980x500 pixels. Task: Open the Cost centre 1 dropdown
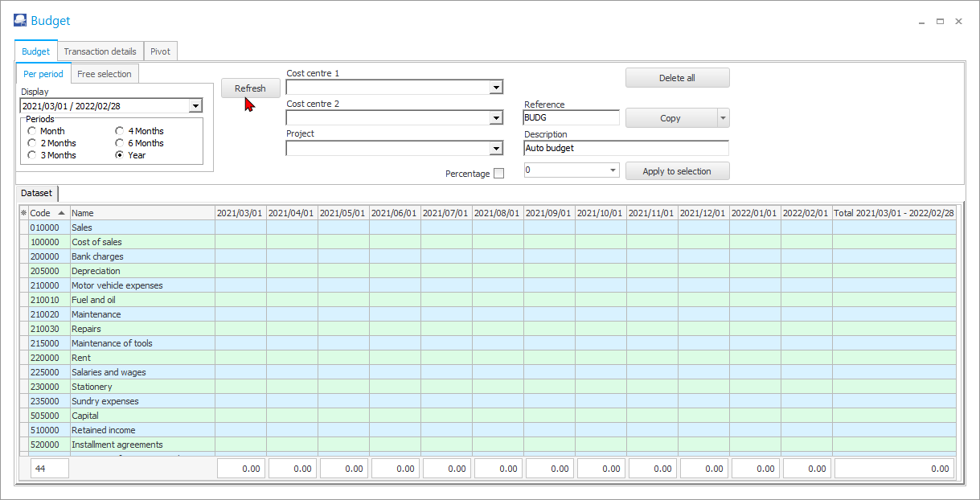[496, 88]
